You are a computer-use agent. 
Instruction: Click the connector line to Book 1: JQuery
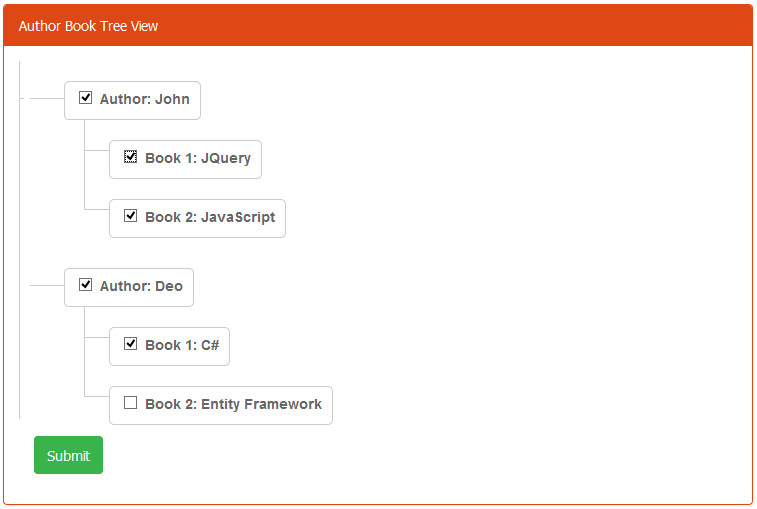[x=98, y=150]
